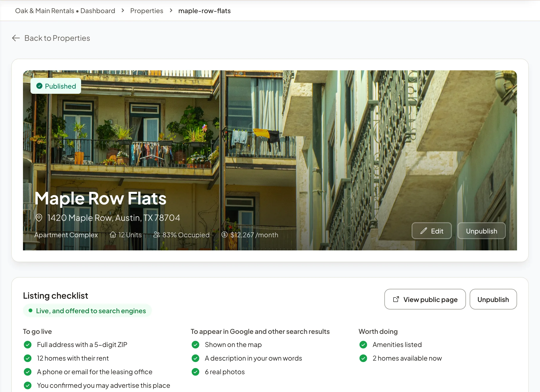Open the Back to Properties link
Image resolution: width=540 pixels, height=392 pixels.
pos(51,38)
